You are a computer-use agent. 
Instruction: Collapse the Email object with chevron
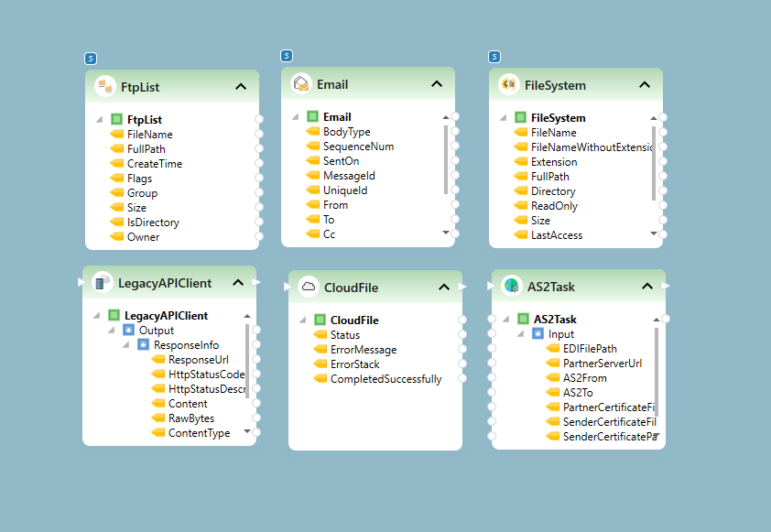(x=437, y=84)
